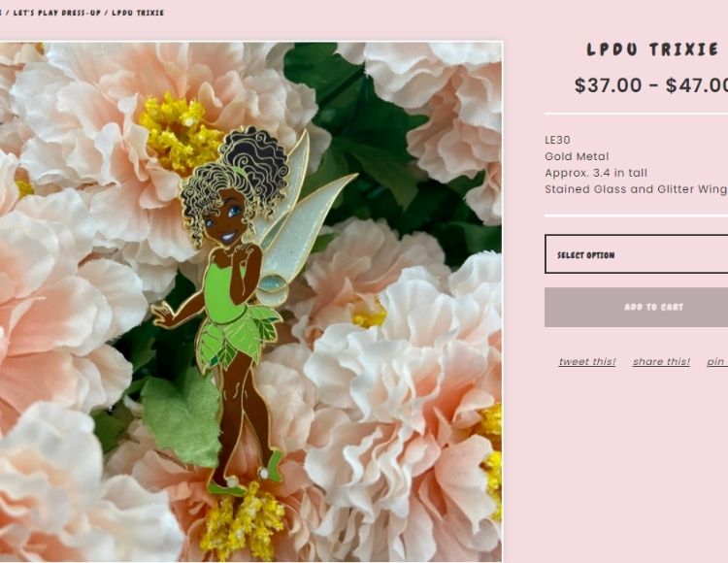Click the LPDU Trixie breadcrumb item
This screenshot has width=728, height=563.
[x=138, y=13]
